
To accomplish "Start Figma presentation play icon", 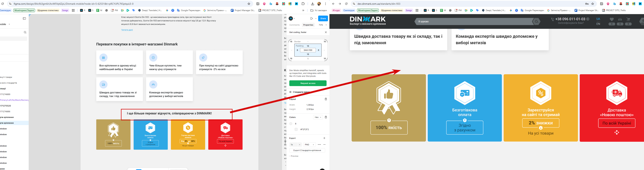I will coord(312,18).
